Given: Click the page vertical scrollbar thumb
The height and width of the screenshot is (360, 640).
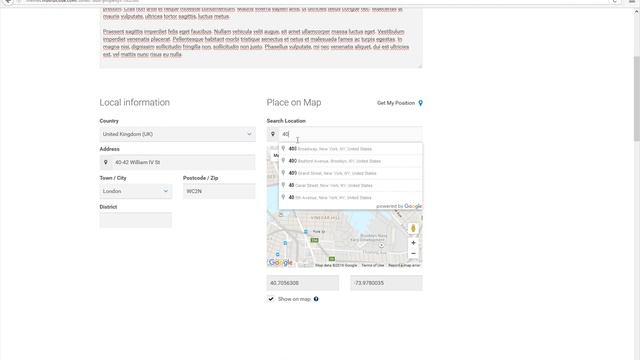Looking at the screenshot, I should 636,98.
